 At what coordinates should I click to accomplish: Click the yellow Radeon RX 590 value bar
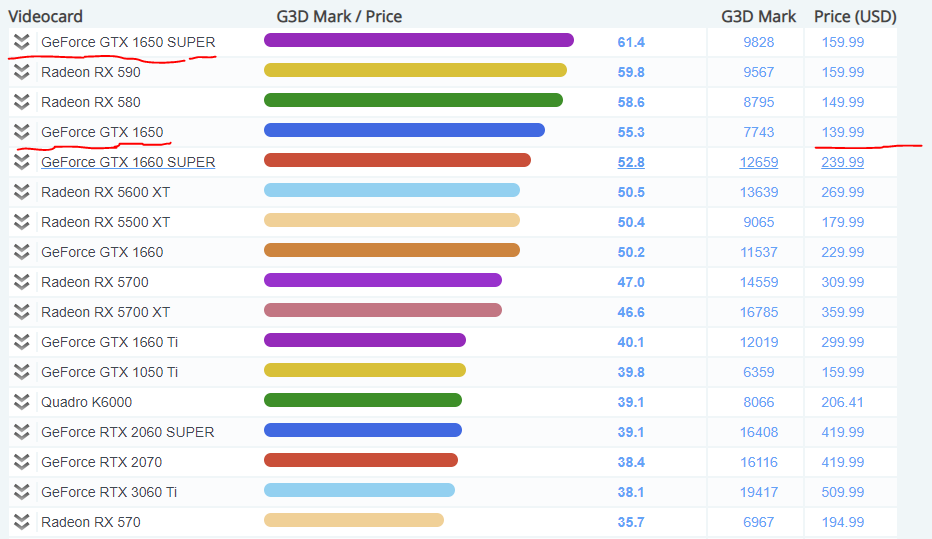tap(415, 70)
